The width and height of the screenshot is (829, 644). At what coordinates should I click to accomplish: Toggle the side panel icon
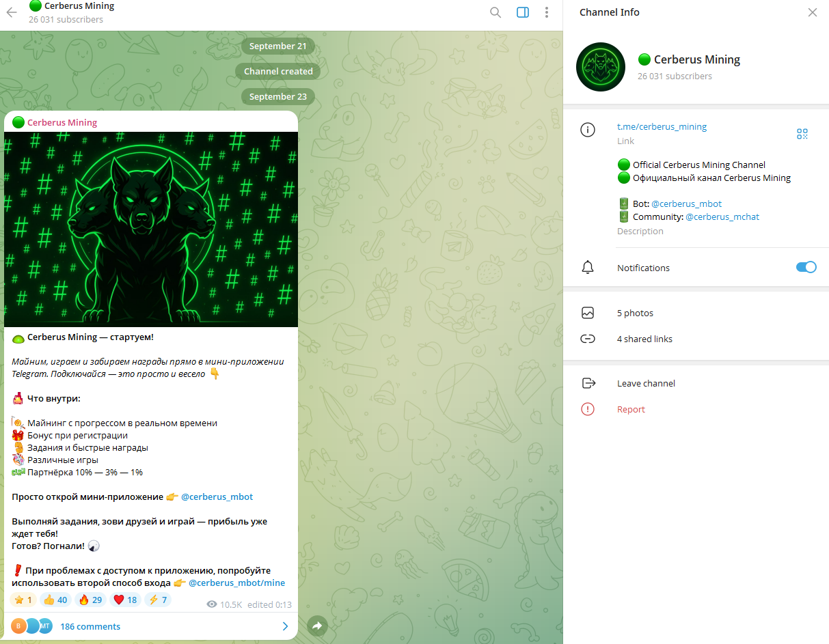click(x=523, y=12)
